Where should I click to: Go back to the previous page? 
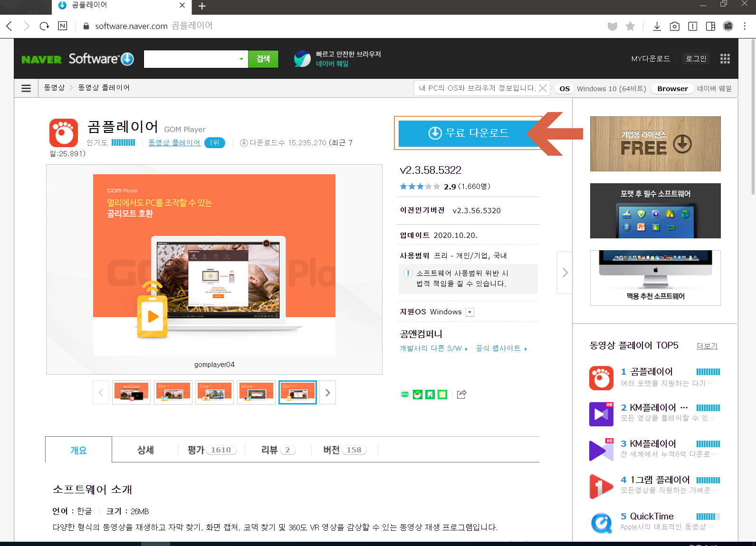click(x=9, y=26)
